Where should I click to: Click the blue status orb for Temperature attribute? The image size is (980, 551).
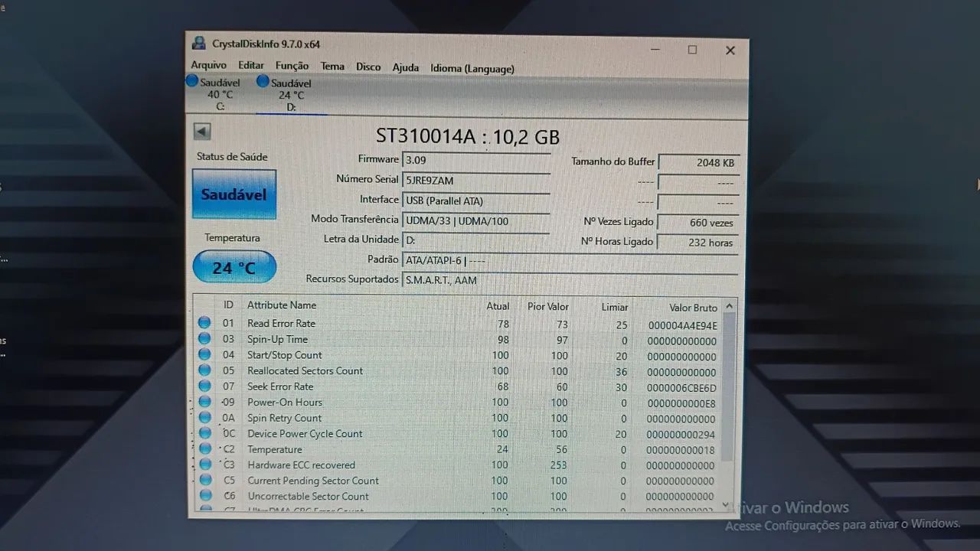[x=204, y=449]
